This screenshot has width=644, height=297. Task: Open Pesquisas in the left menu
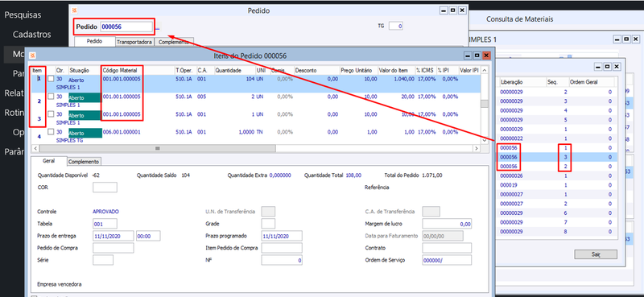[x=23, y=15]
